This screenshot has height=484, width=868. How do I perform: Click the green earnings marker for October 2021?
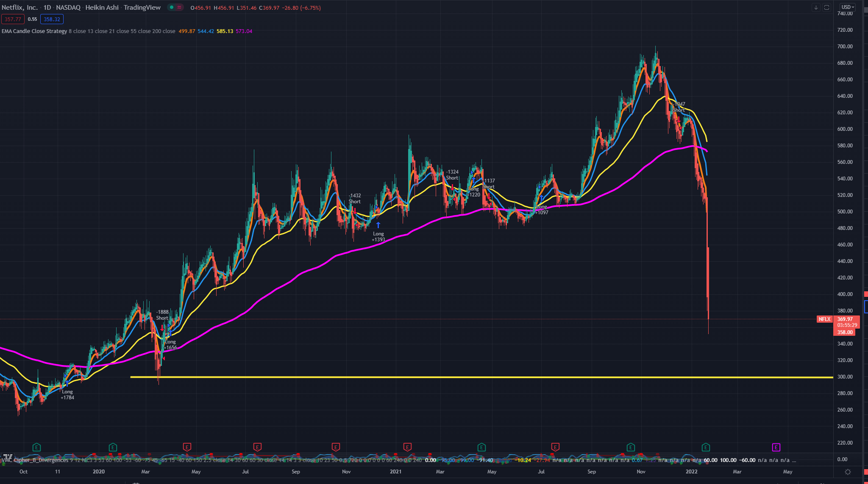coord(631,447)
